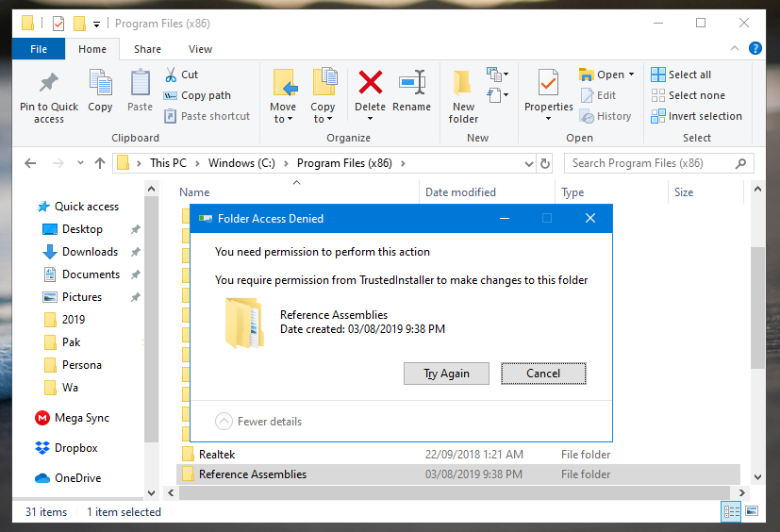Image resolution: width=780 pixels, height=532 pixels.
Task: Refresh the folder view
Action: (x=545, y=163)
